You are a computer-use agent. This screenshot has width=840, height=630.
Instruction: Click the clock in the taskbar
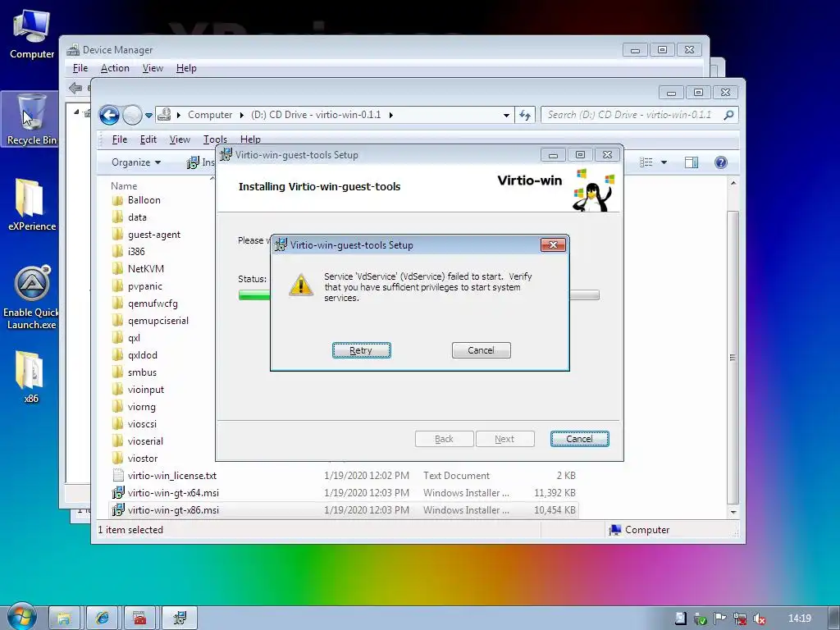pyautogui.click(x=799, y=619)
